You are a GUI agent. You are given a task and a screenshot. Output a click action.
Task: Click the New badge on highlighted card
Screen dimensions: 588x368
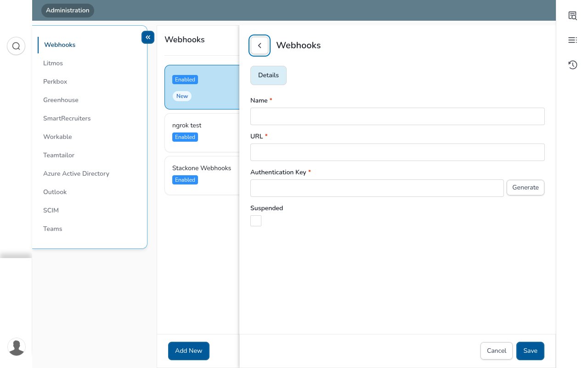(x=182, y=96)
